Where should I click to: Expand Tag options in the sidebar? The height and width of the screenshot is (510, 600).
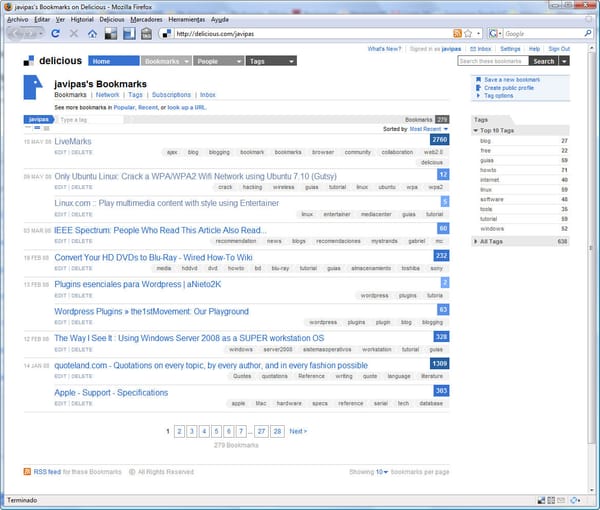click(x=477, y=96)
